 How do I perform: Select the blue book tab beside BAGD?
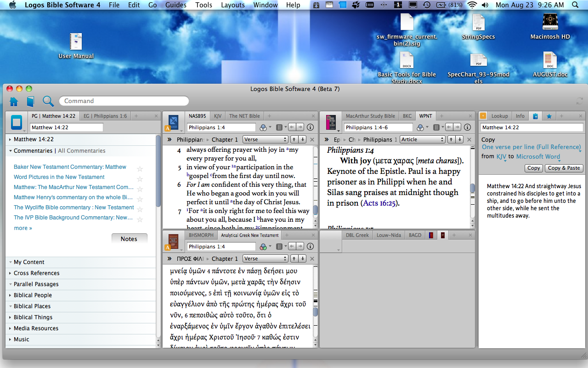(x=431, y=235)
